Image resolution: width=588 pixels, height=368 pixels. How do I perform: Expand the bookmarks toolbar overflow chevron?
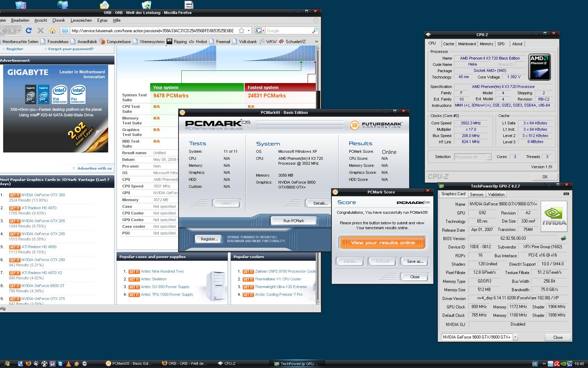click(x=316, y=41)
